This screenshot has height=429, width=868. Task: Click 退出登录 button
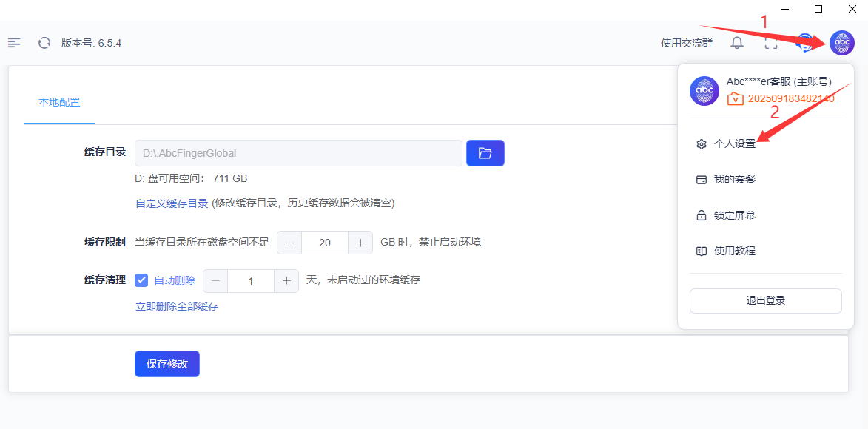pos(766,300)
